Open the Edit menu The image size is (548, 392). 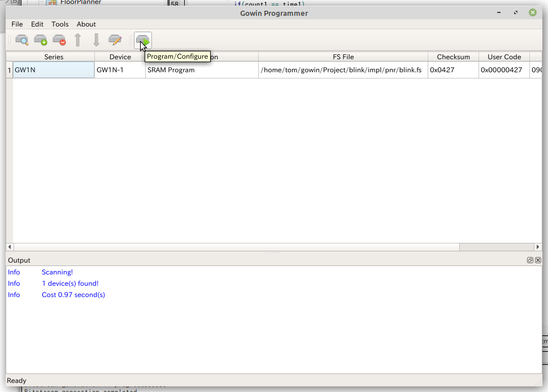[37, 24]
